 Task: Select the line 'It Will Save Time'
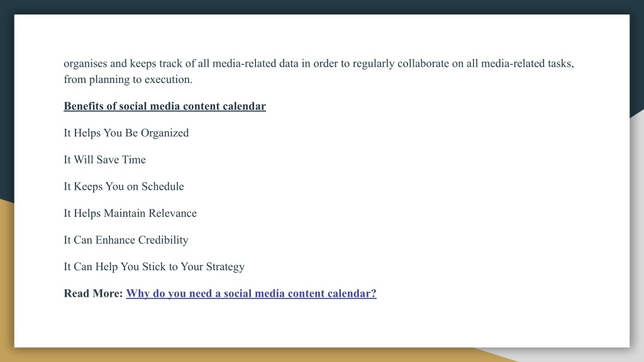pyautogui.click(x=105, y=160)
